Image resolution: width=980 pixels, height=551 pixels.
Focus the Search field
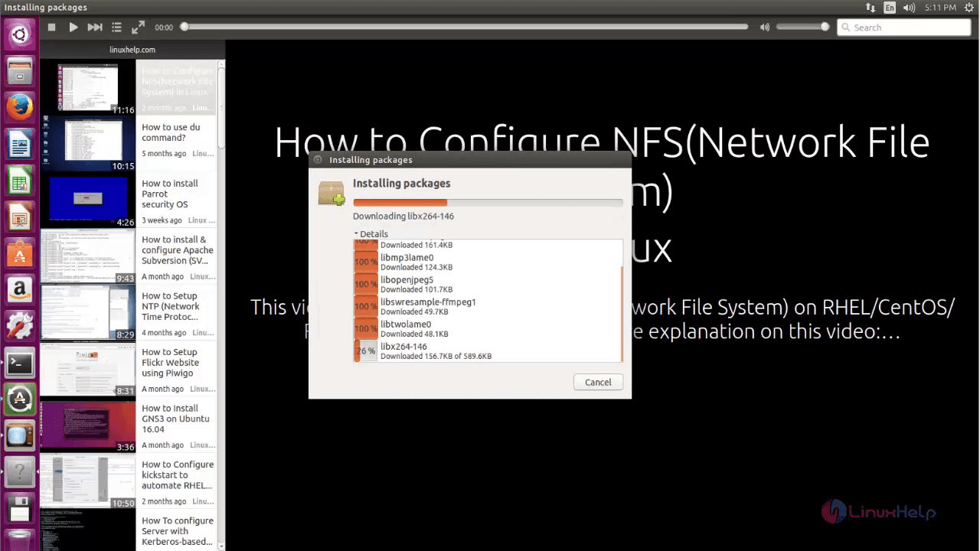click(904, 27)
